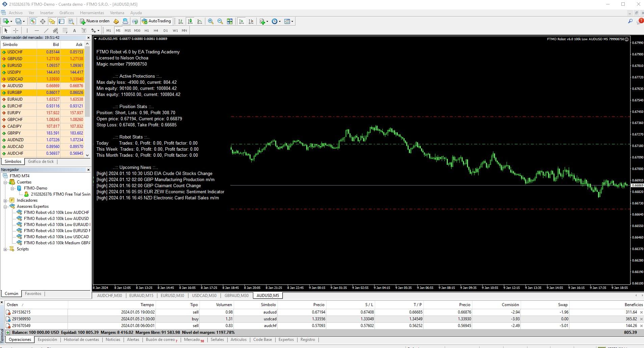The height and width of the screenshot is (348, 644).
Task: Toggle the Market Watch window icon
Action: (33, 21)
